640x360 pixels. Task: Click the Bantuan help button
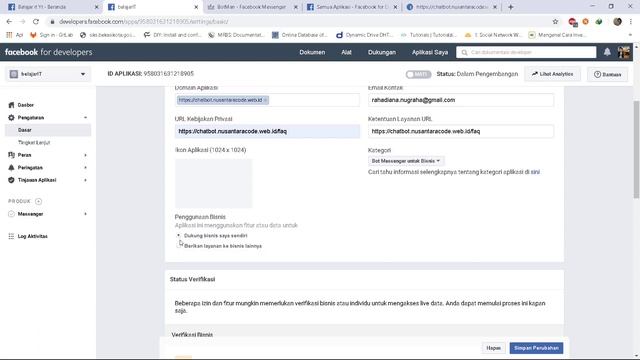click(607, 74)
